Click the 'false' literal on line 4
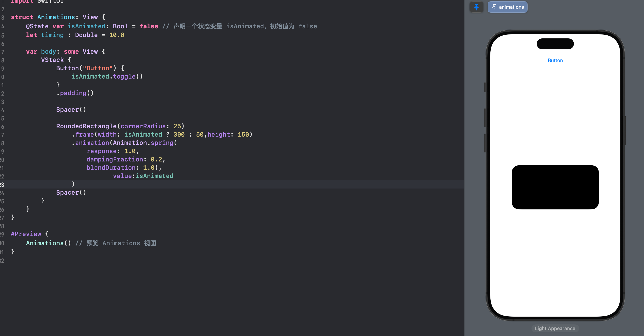Screen dimensions: 644x336 pos(149,26)
